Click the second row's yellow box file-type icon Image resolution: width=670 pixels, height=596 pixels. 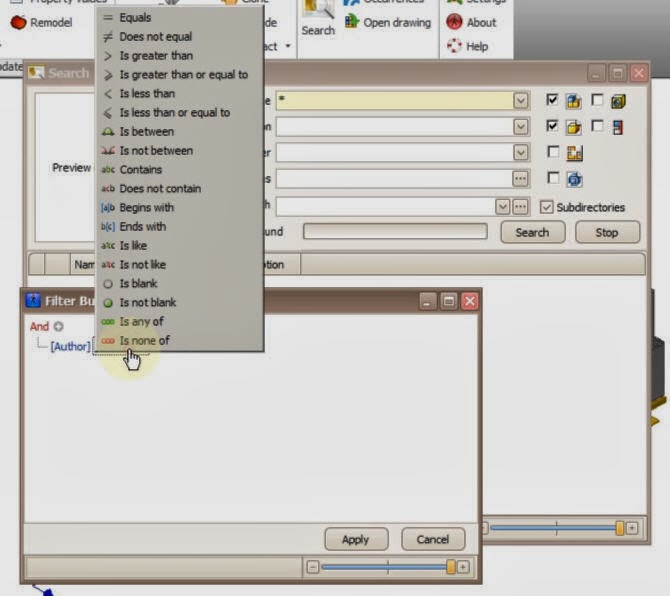573,127
